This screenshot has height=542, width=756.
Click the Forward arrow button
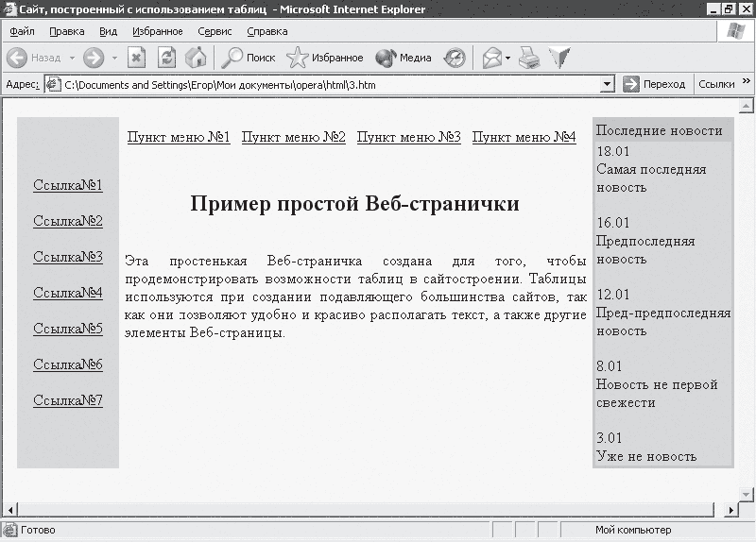pos(93,58)
